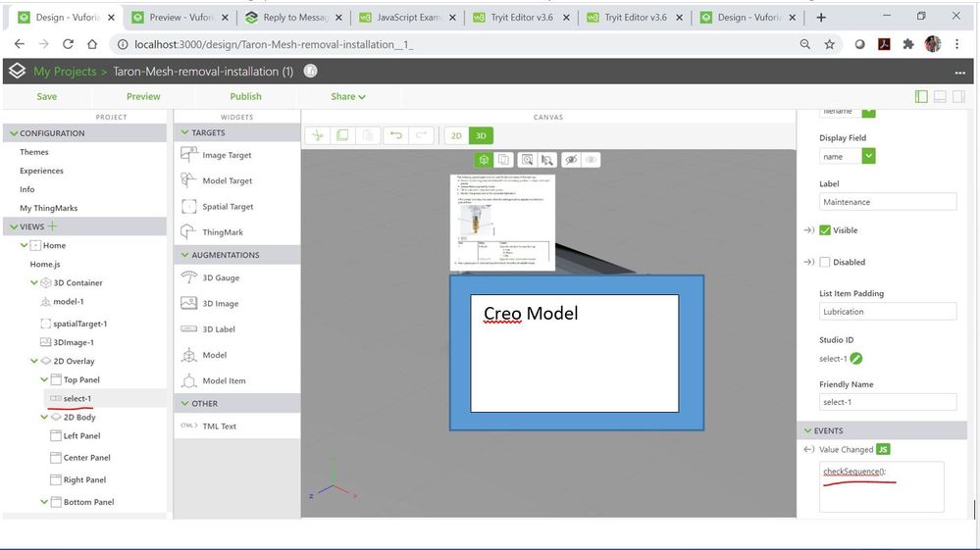Undo the last canvas action
Image resolution: width=980 pixels, height=550 pixels.
395,135
